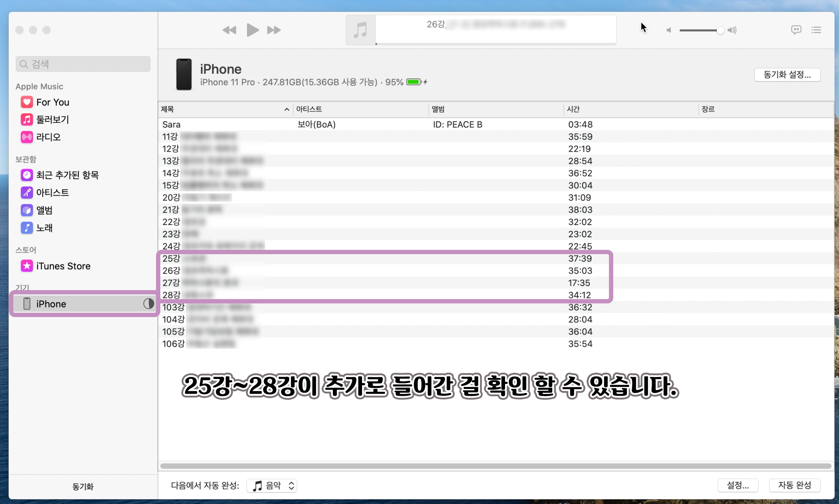Select 최근 추가된 항목 in library

(x=67, y=175)
